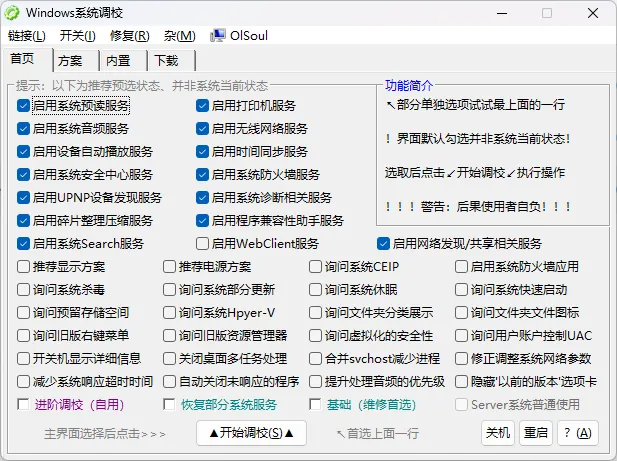Enable 询问旧版右键菜单 checkbox
The image size is (617, 461).
point(24,336)
